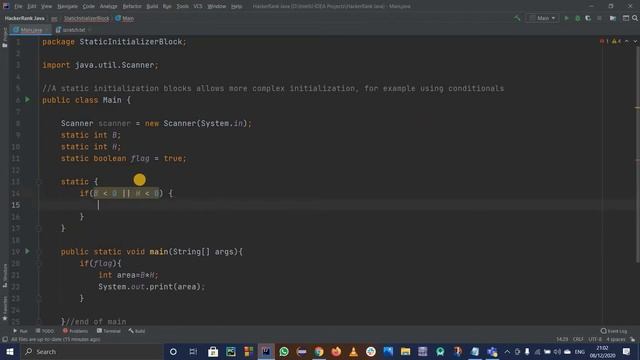Open the Run menu
Viewport: 640px width, 360px height.
167,6
